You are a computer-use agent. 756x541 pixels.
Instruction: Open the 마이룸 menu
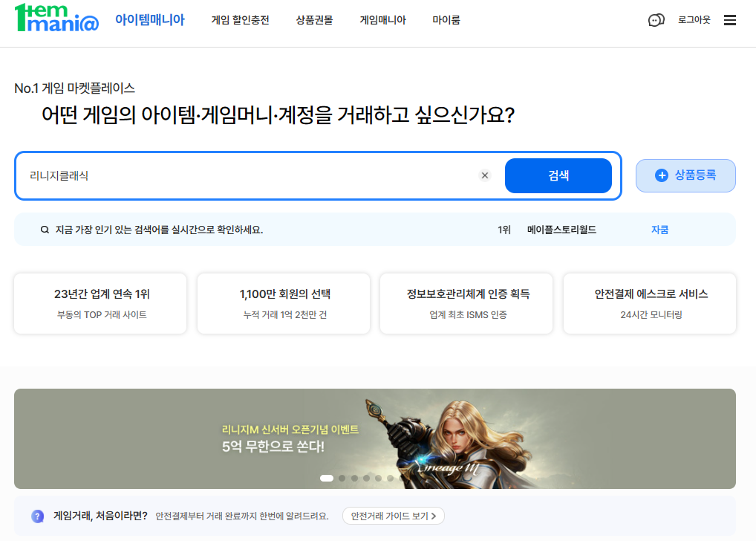click(x=446, y=20)
